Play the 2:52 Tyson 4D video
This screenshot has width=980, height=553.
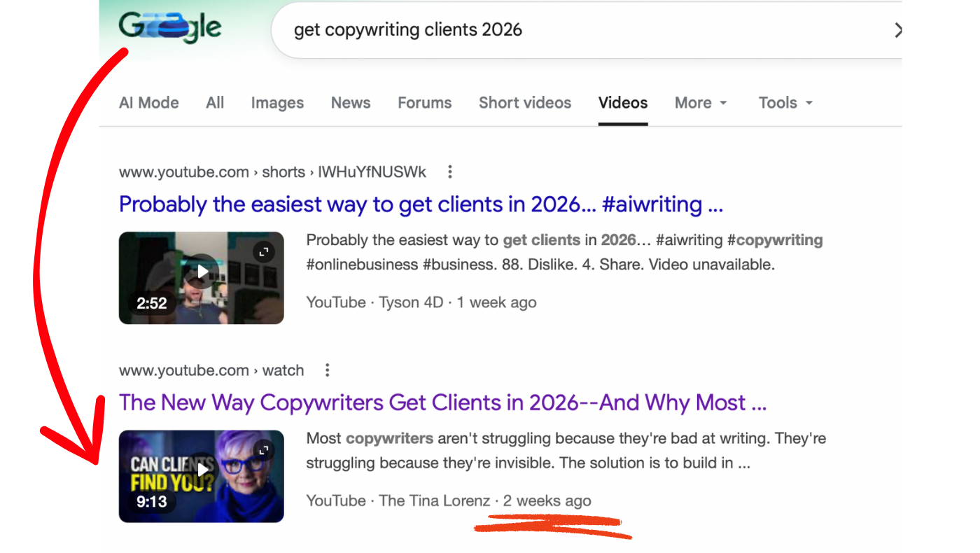click(202, 272)
